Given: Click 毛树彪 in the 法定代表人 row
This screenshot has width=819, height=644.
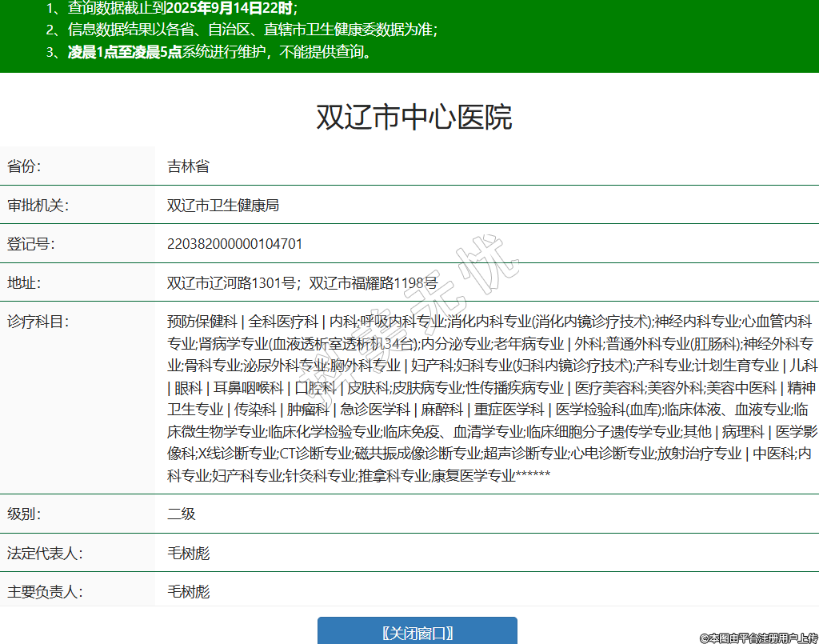Looking at the screenshot, I should click(x=188, y=553).
